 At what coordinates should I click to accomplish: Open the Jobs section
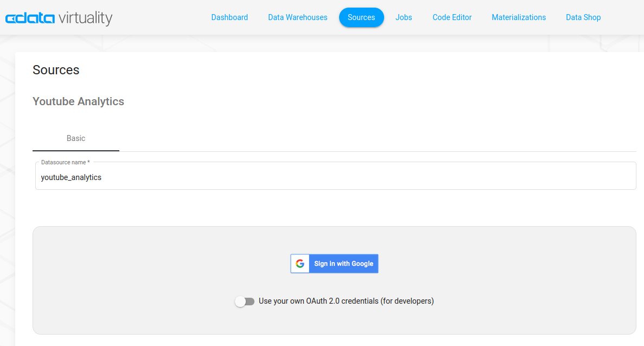404,17
